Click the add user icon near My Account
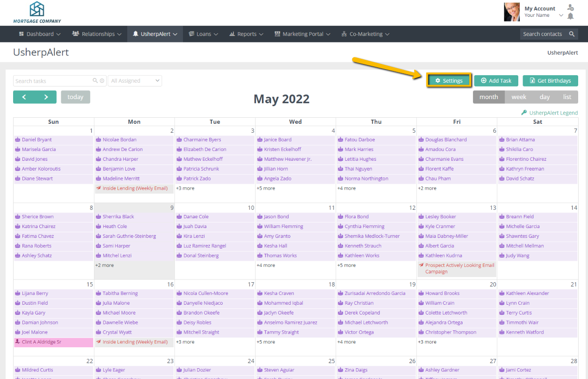This screenshot has width=588, height=379. [x=570, y=7]
